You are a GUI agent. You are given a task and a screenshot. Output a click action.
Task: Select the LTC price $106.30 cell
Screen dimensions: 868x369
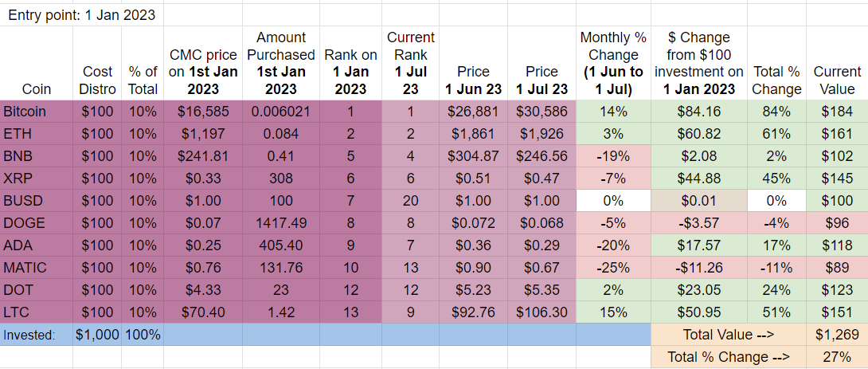point(542,312)
